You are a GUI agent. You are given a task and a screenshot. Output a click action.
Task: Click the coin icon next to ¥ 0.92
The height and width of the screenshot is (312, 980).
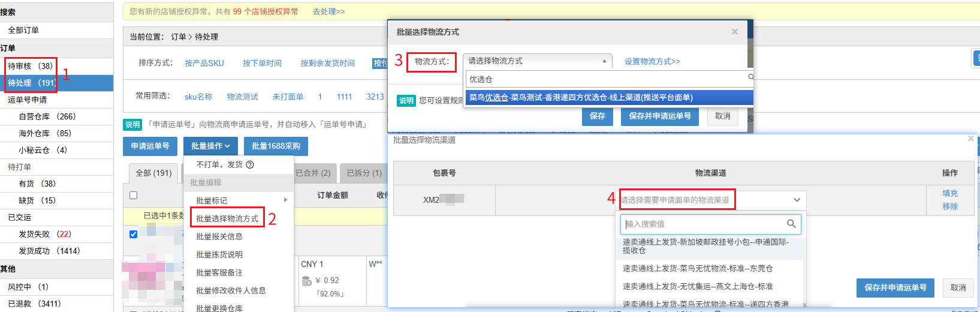306,280
